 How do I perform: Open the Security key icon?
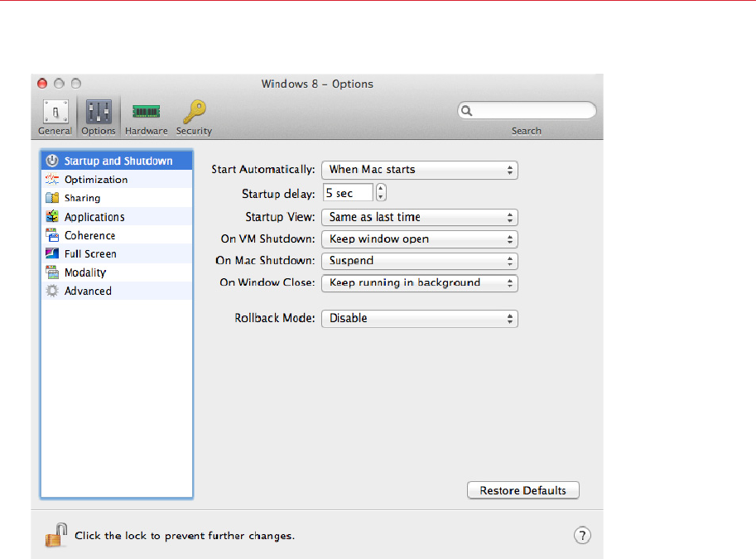coord(195,112)
